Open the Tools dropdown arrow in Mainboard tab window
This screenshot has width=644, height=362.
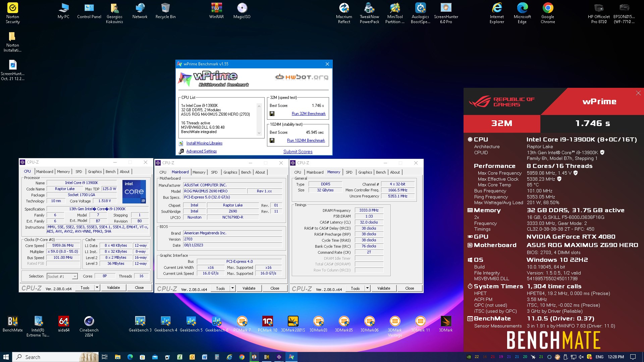[232, 288]
